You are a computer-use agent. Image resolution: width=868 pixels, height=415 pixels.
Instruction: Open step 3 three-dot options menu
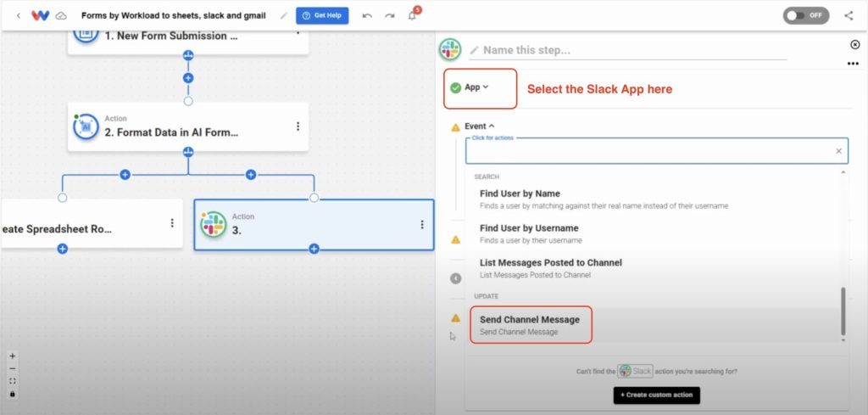422,224
